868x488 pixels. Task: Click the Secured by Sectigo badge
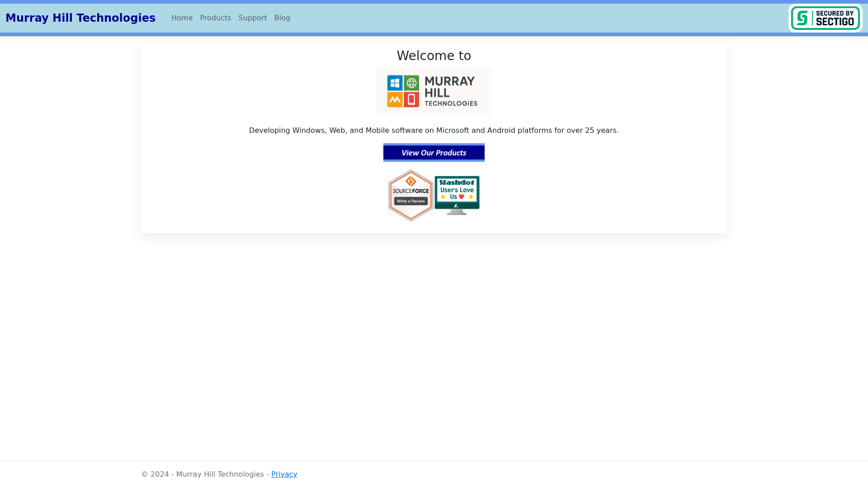[x=825, y=18]
